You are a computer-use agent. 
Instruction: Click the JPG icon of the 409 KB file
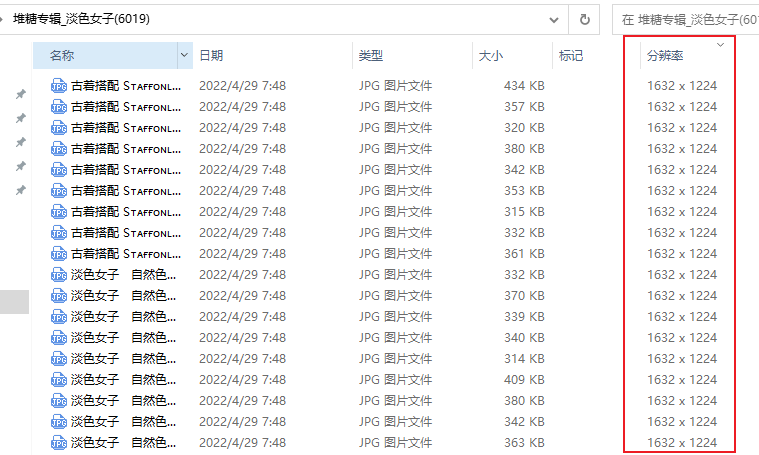[x=59, y=379]
